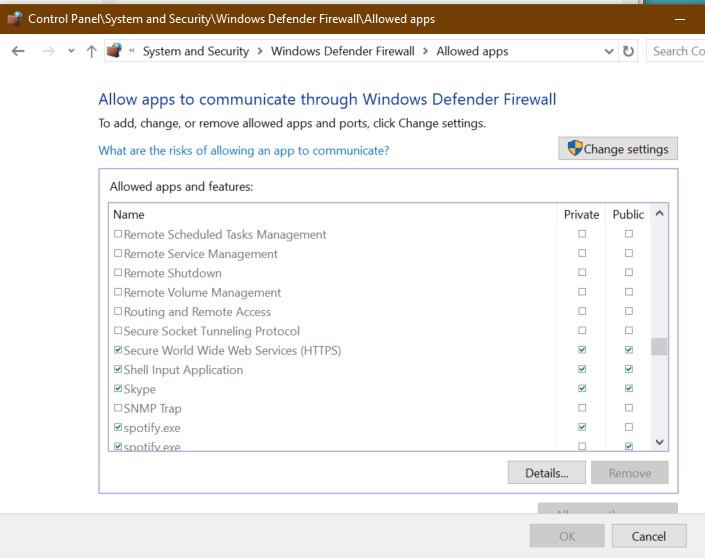This screenshot has height=558, width=705.
Task: Refresh the Allowed apps page
Action: (629, 51)
